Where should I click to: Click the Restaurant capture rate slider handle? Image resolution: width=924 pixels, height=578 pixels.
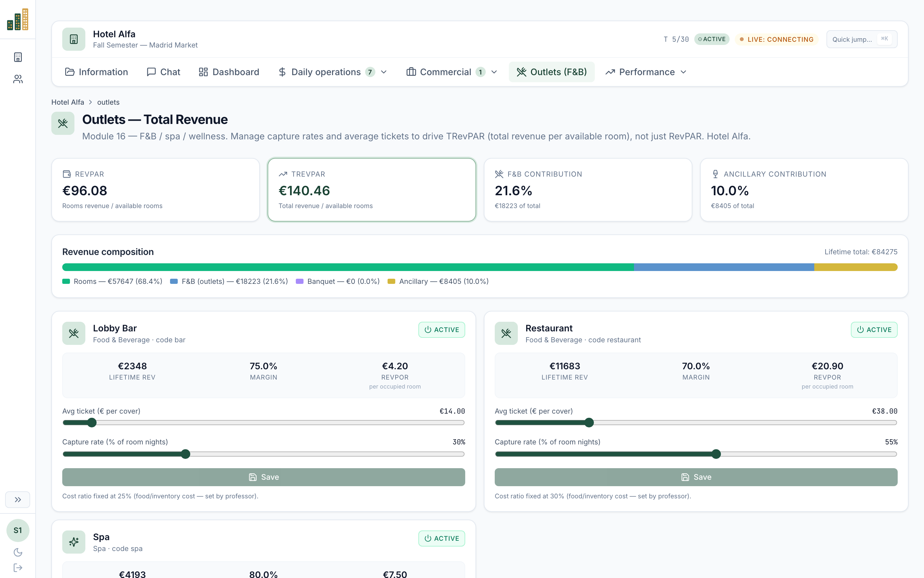(716, 454)
